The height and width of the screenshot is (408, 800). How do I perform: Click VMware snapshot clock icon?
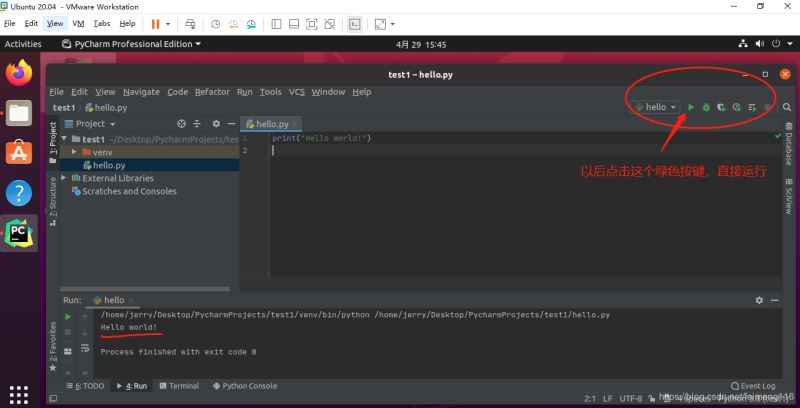216,24
